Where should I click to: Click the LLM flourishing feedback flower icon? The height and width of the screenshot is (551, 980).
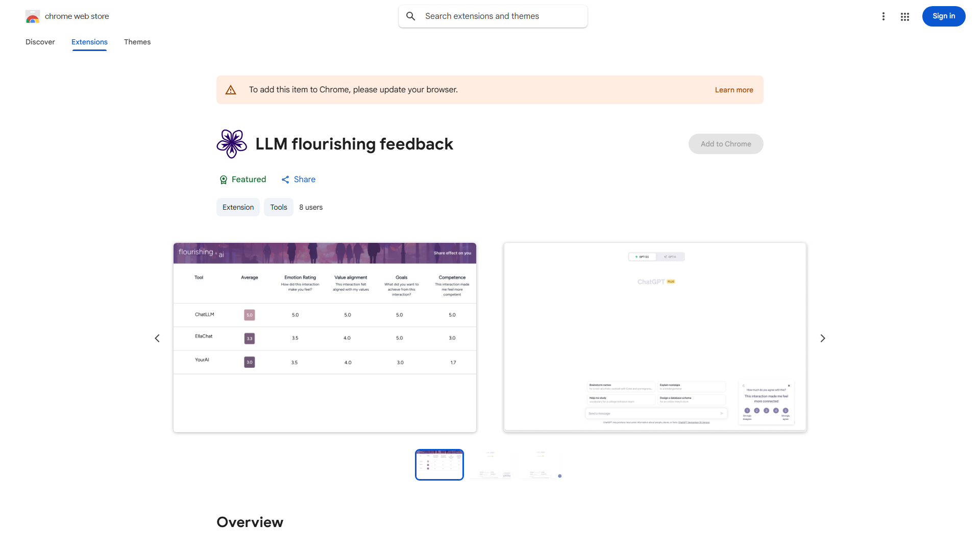[232, 144]
